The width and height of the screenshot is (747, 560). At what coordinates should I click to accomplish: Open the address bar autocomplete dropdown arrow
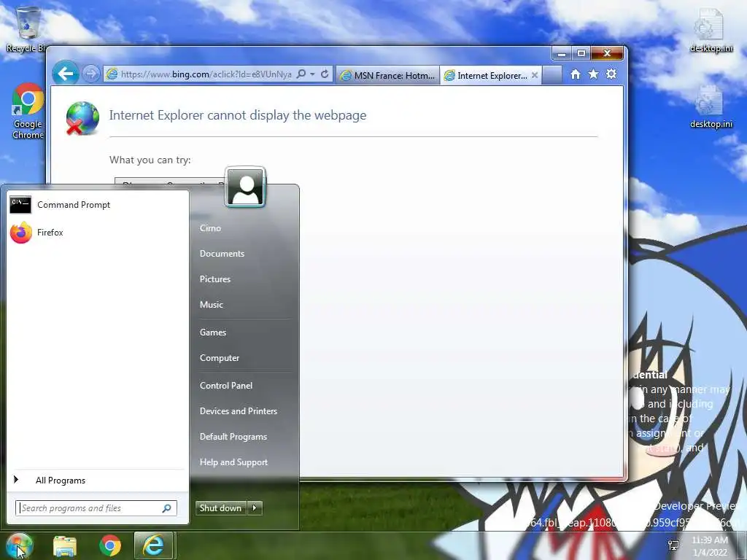[312, 74]
